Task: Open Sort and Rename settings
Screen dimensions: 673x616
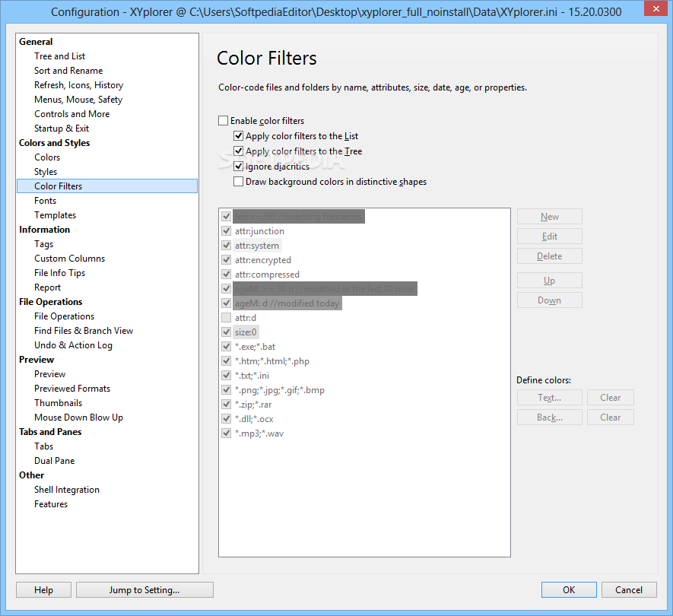Action: (68, 71)
